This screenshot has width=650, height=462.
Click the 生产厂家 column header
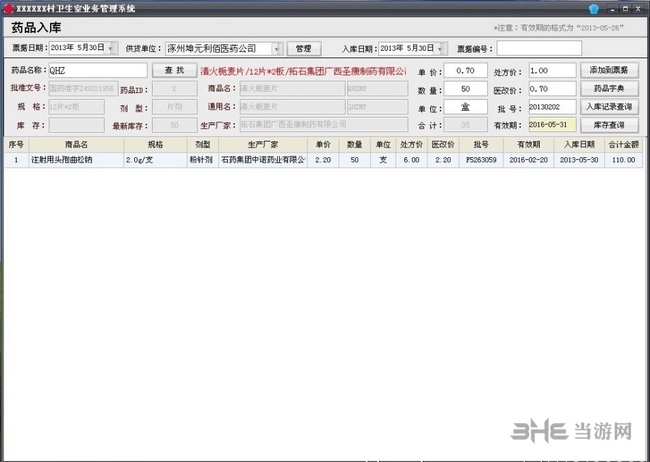[x=263, y=145]
